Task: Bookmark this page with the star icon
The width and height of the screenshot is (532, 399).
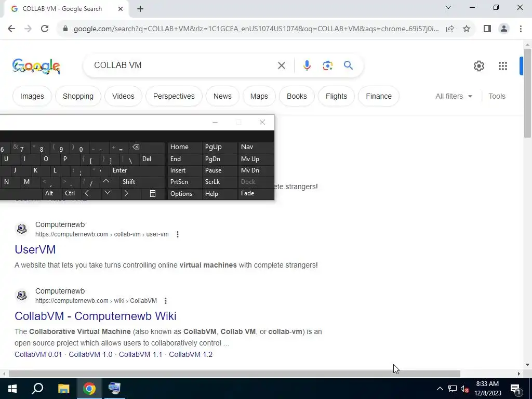Action: 467,29
